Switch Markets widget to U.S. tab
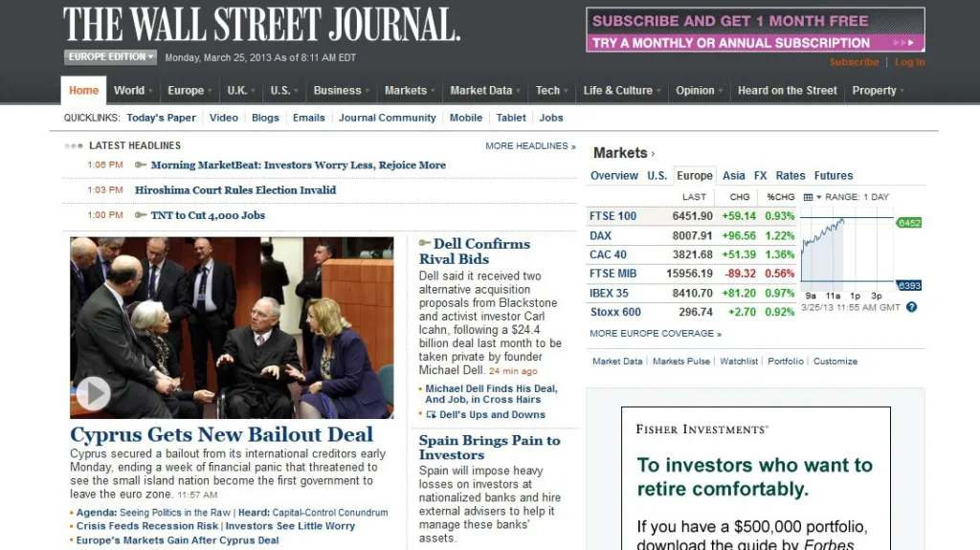The height and width of the screenshot is (550, 980). coord(657,176)
